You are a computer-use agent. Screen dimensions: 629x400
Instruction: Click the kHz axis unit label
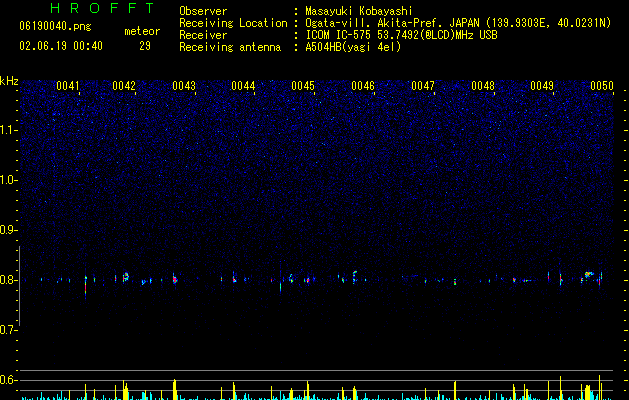9,81
